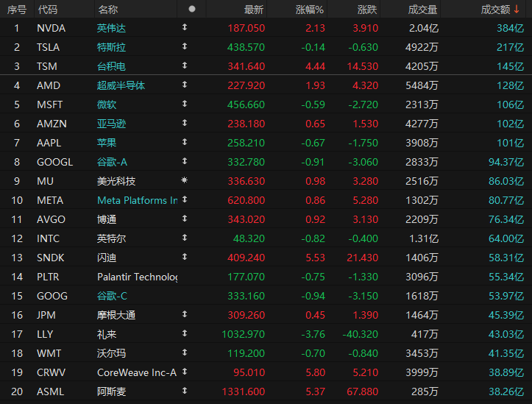The height and width of the screenshot is (404, 532).
Task: Sort by the 涨幅% column header
Action: pyautogui.click(x=310, y=10)
